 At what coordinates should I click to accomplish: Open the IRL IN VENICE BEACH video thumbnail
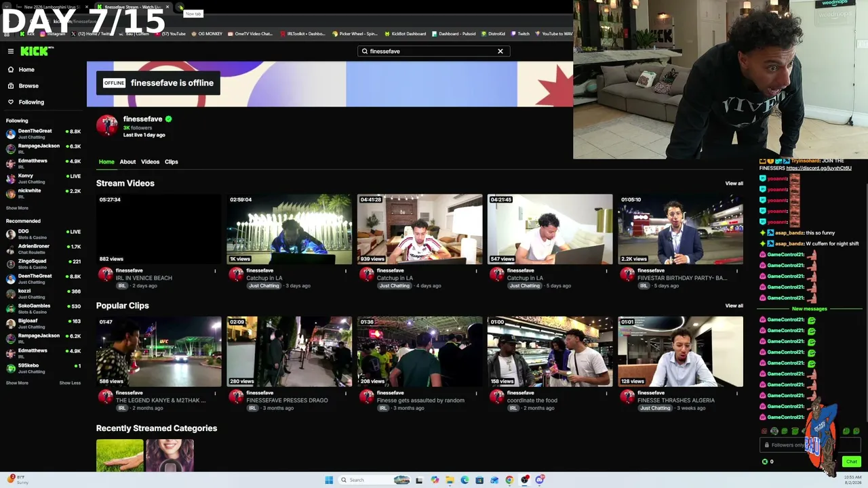coord(159,229)
